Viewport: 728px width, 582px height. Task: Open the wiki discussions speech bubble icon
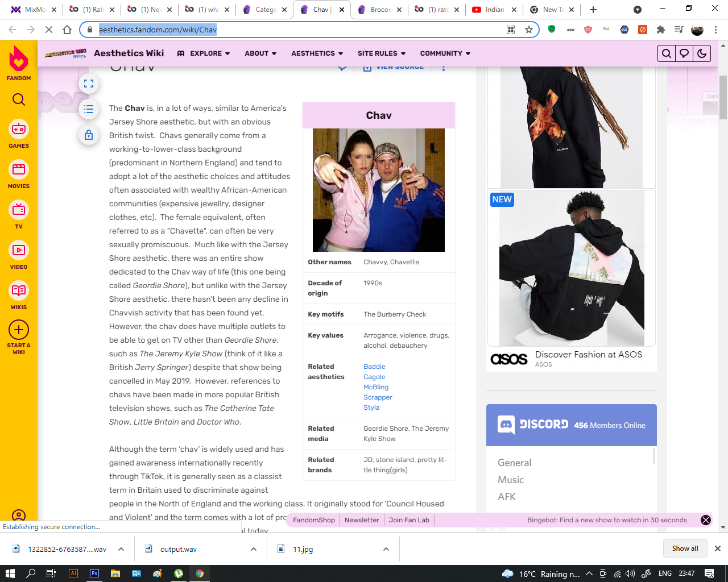684,53
